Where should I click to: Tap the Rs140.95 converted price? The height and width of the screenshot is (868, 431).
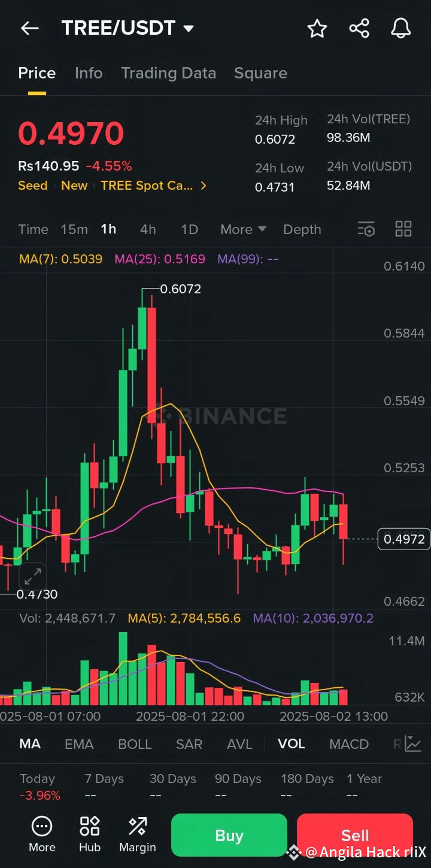(48, 166)
